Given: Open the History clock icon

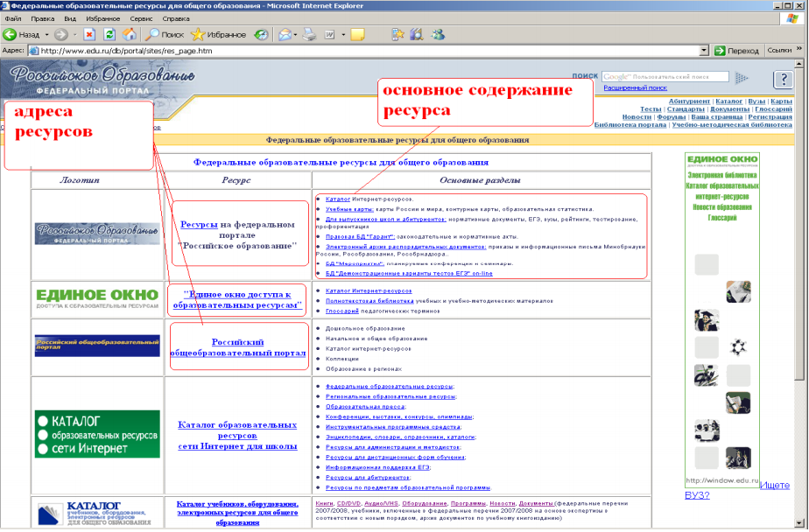Looking at the screenshot, I should click(261, 34).
